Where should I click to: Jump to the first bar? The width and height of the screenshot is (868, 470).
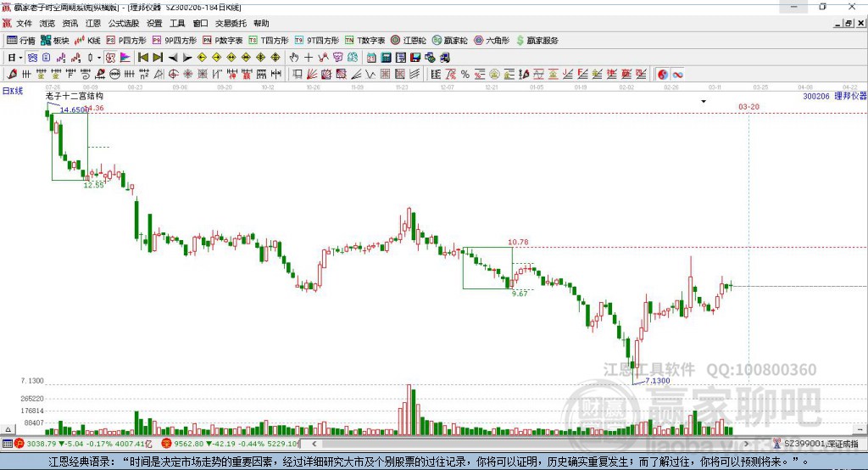click(x=142, y=58)
